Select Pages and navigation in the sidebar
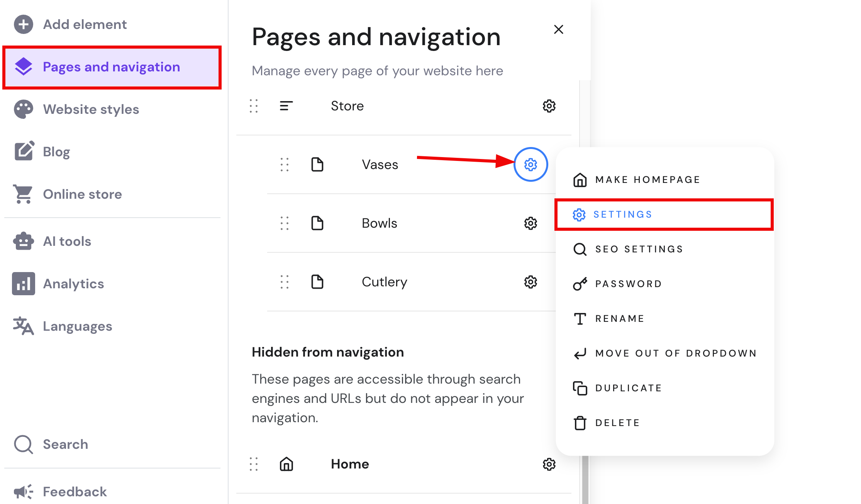Image resolution: width=861 pixels, height=504 pixels. click(x=111, y=67)
